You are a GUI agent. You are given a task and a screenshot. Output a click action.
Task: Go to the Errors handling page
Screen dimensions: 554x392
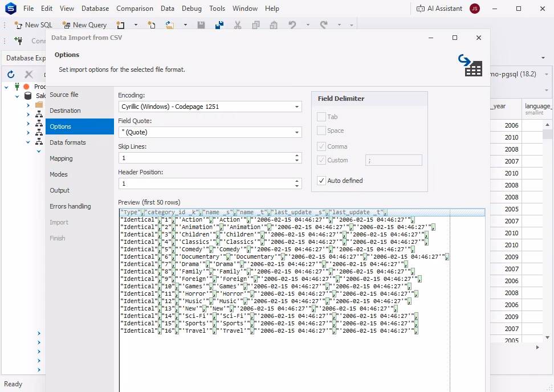[x=79, y=206]
